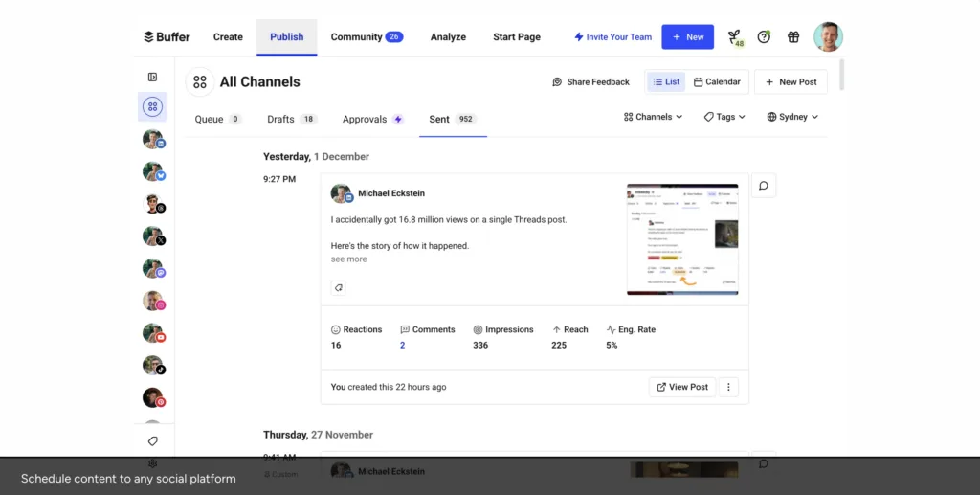Click the see more link
980x495 pixels.
pos(348,259)
